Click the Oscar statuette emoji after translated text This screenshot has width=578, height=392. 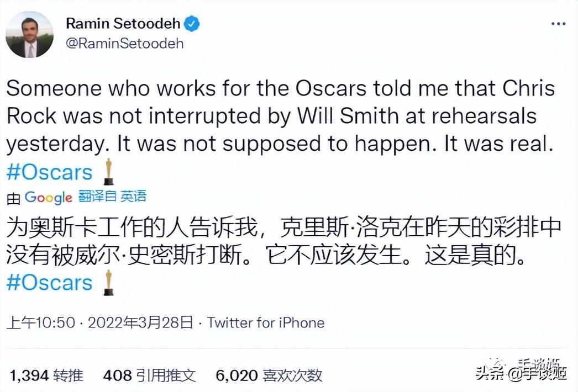(108, 282)
